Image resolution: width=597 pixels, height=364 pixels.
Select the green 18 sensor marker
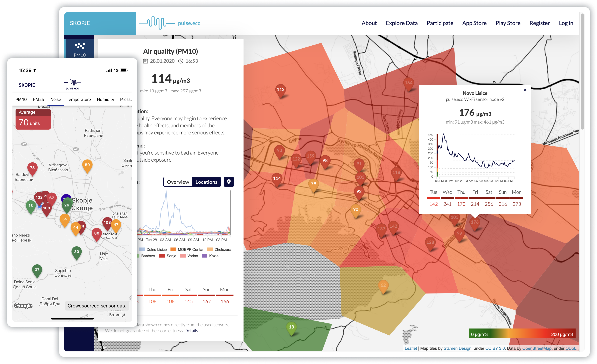pyautogui.click(x=291, y=328)
